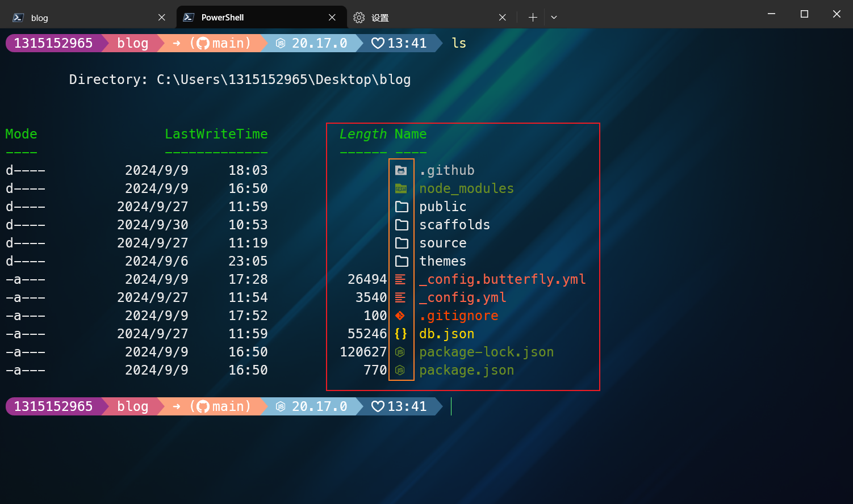
Task: Click the curly braces icon beside db.json
Action: [x=401, y=334]
